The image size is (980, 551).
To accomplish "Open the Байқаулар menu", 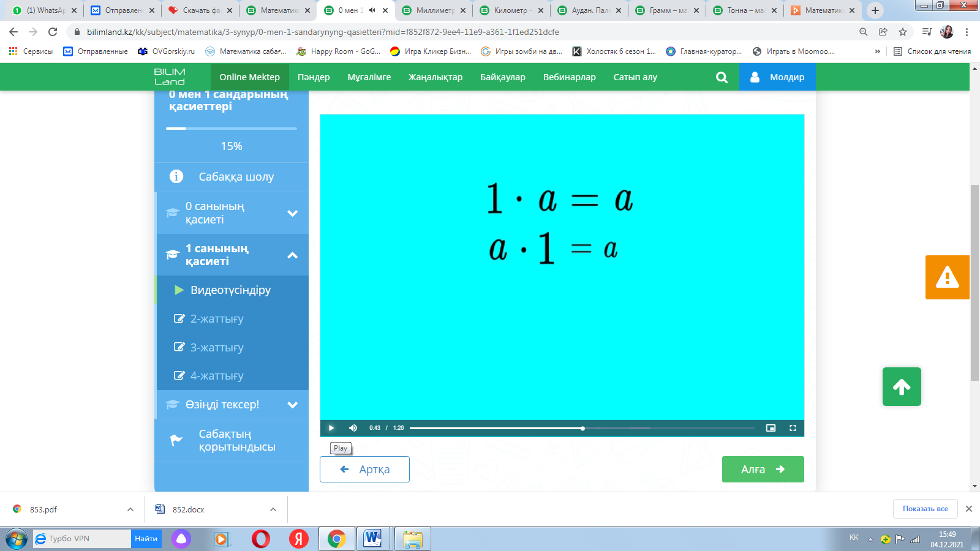I will 503,77.
